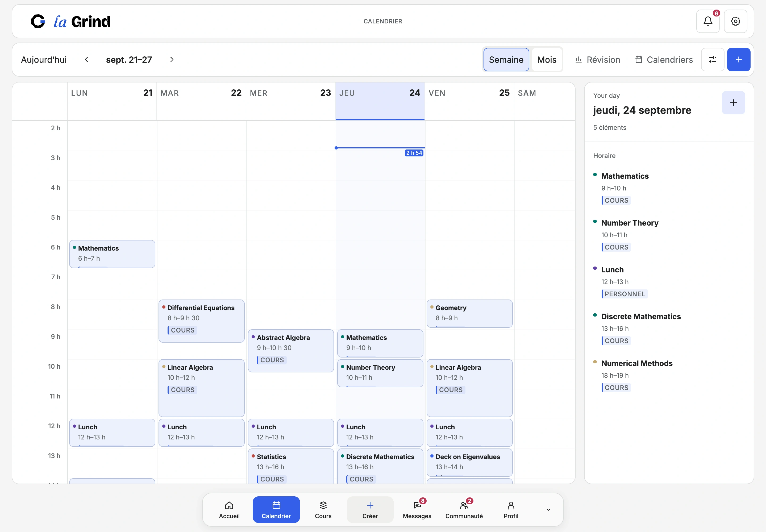Screen dimensions: 766x532
Task: Open Calendriers list
Action: (x=664, y=60)
